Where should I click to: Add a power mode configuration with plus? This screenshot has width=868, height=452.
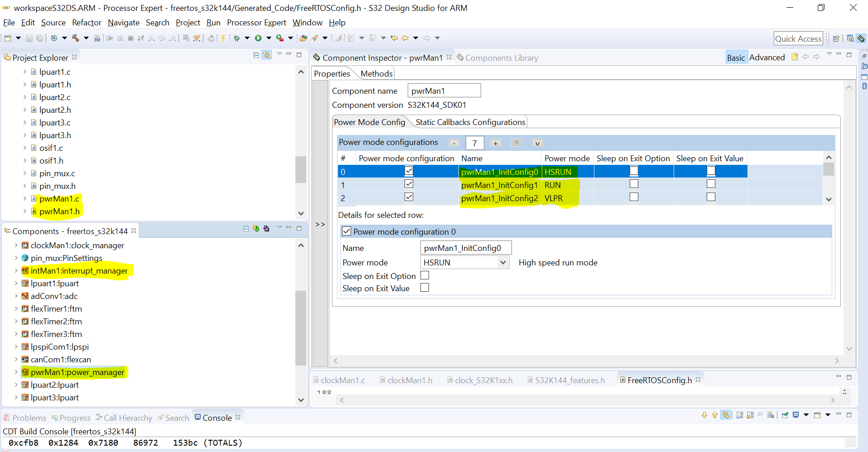pyautogui.click(x=496, y=143)
